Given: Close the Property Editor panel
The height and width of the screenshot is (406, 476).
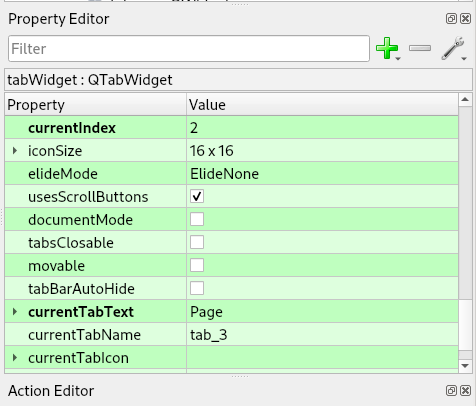Looking at the screenshot, I should pos(466,19).
